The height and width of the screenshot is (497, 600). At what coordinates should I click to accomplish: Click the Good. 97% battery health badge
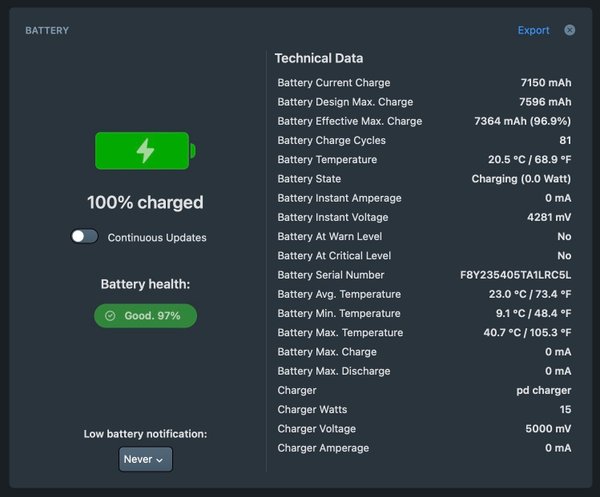click(x=145, y=316)
